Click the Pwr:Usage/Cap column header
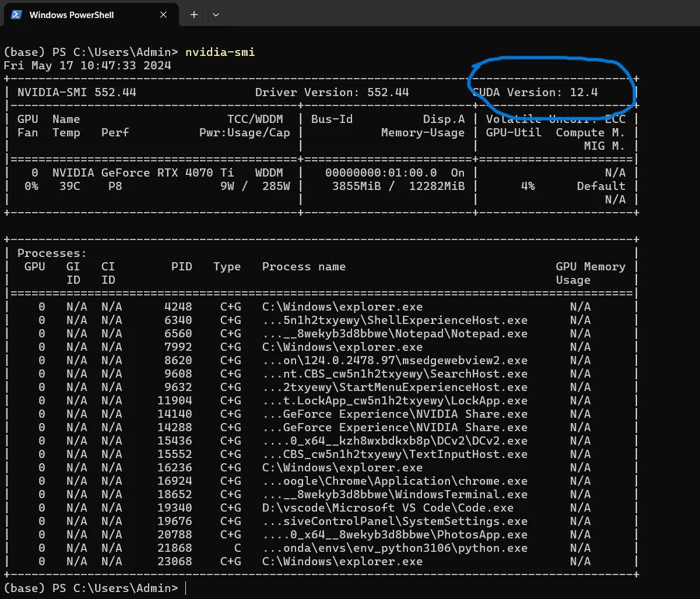The height and width of the screenshot is (599, 700). coord(245,132)
